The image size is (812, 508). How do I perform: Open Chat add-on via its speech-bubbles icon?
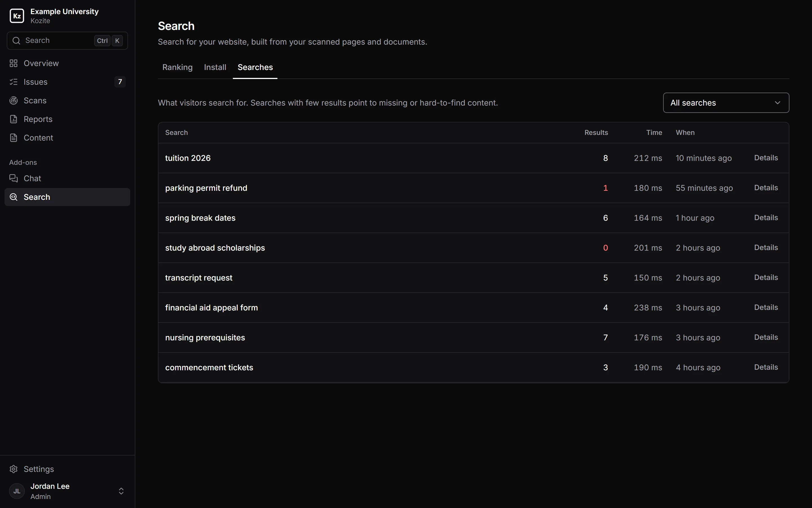14,178
